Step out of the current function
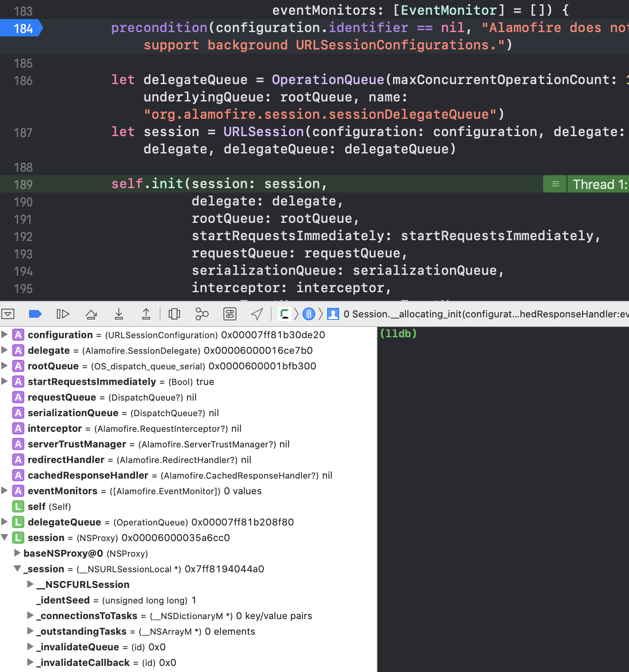This screenshot has width=629, height=672. (146, 314)
